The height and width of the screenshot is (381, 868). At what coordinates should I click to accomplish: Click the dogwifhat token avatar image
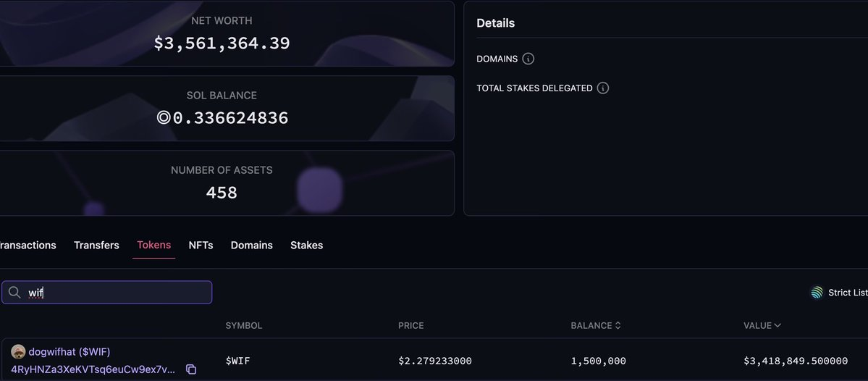(x=18, y=351)
